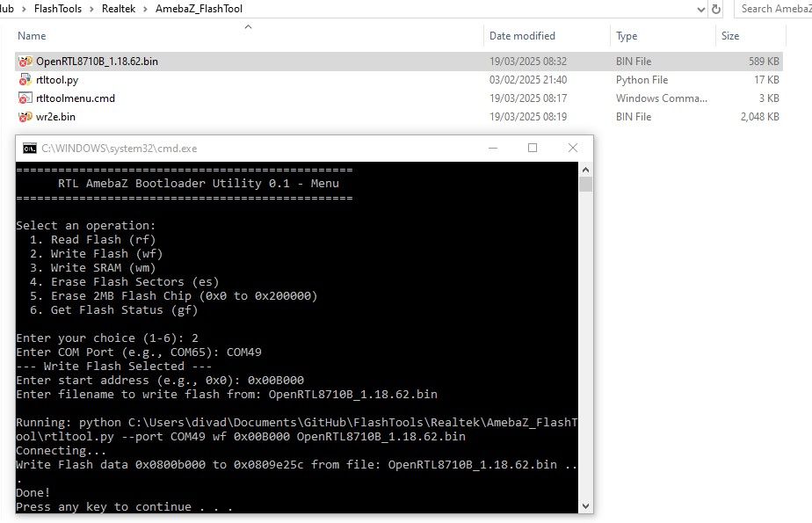Click AmebaZ_FlashTool in the breadcrumb path
812x523 pixels.
(x=199, y=9)
